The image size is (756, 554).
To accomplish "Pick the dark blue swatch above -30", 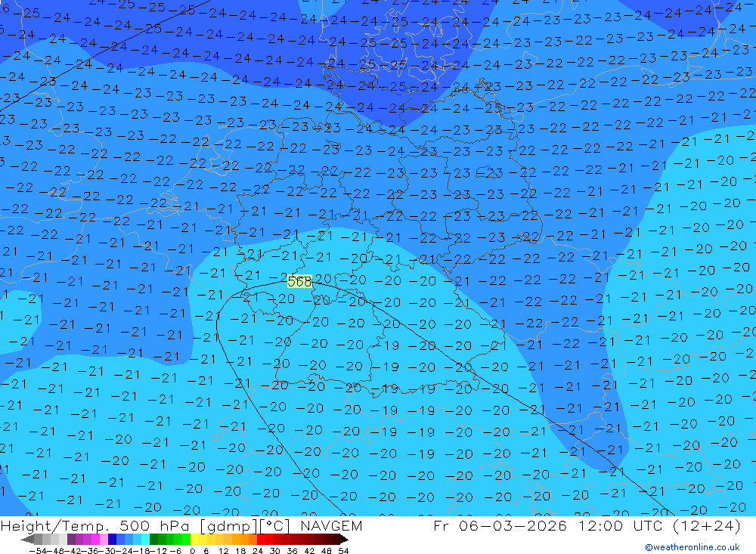I will (112, 540).
